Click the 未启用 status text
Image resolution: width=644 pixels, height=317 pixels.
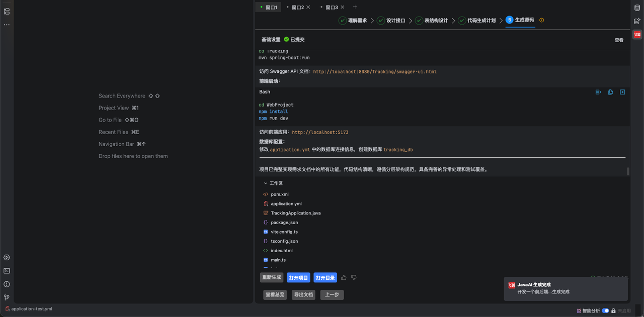coord(624,311)
